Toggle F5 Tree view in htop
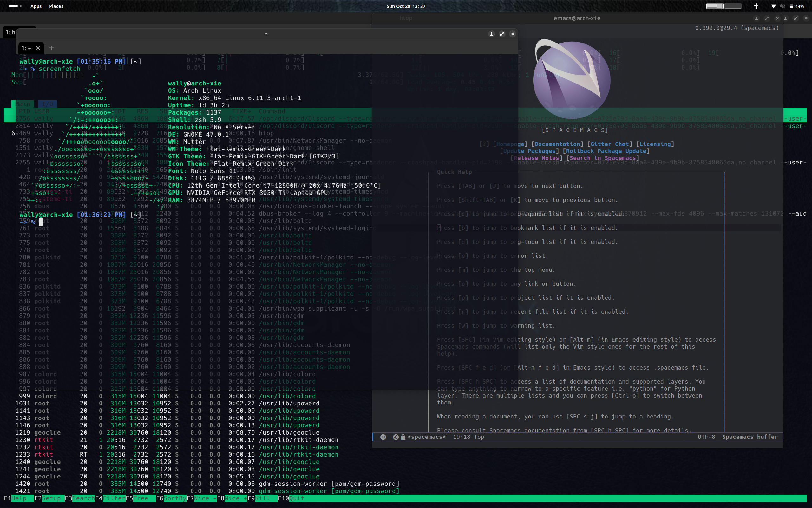Image resolution: width=812 pixels, height=508 pixels. [x=141, y=498]
